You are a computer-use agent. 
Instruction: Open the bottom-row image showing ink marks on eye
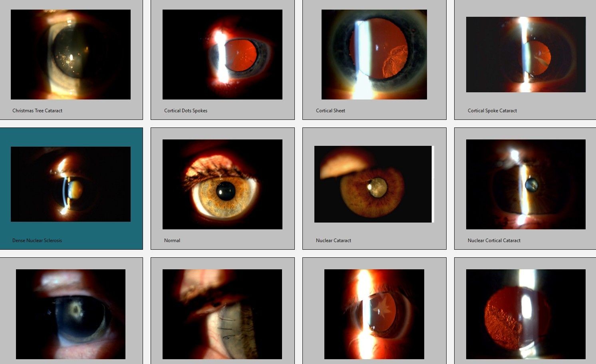tap(223, 314)
